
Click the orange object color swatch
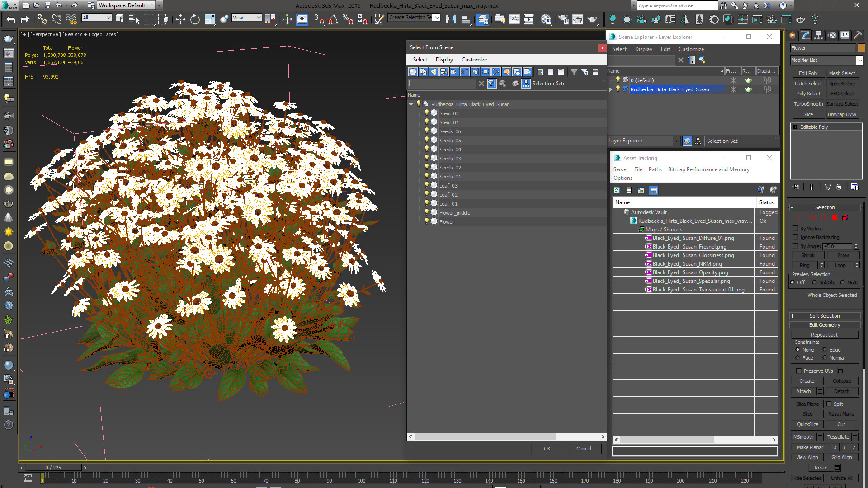coord(861,48)
